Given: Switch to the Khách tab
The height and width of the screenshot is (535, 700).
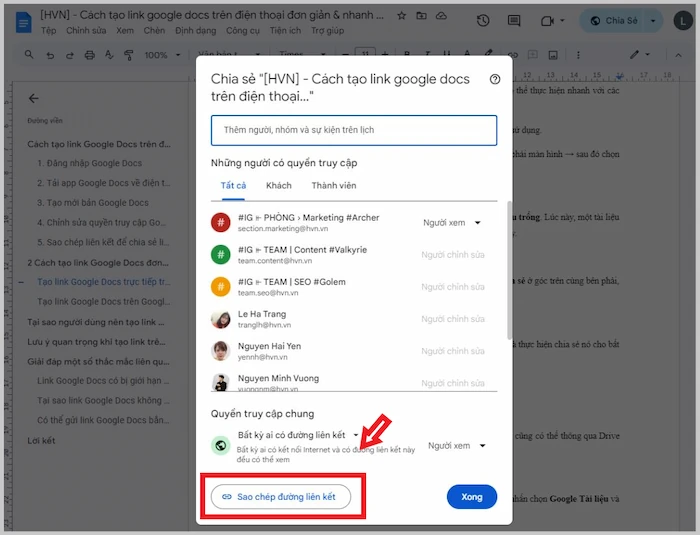Looking at the screenshot, I should pos(278,185).
